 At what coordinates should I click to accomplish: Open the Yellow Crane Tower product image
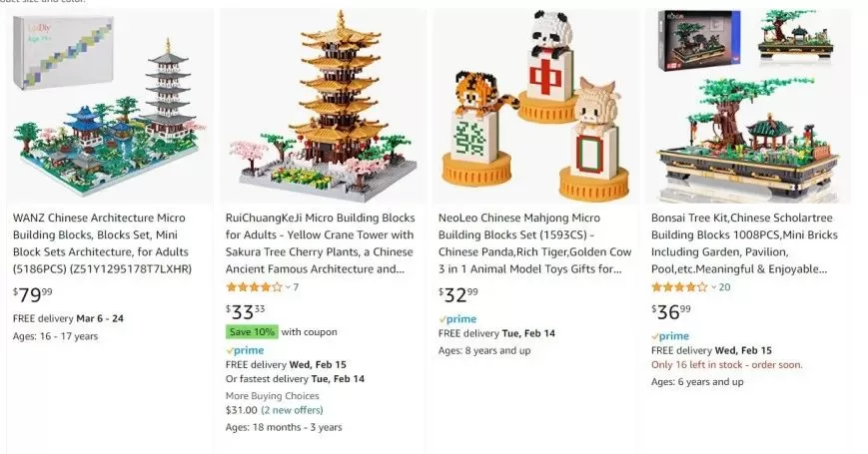[x=323, y=106]
